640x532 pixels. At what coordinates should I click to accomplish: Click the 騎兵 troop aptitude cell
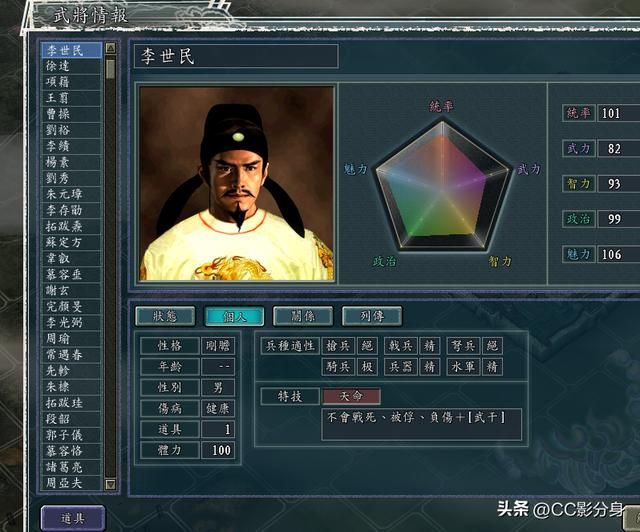point(338,367)
